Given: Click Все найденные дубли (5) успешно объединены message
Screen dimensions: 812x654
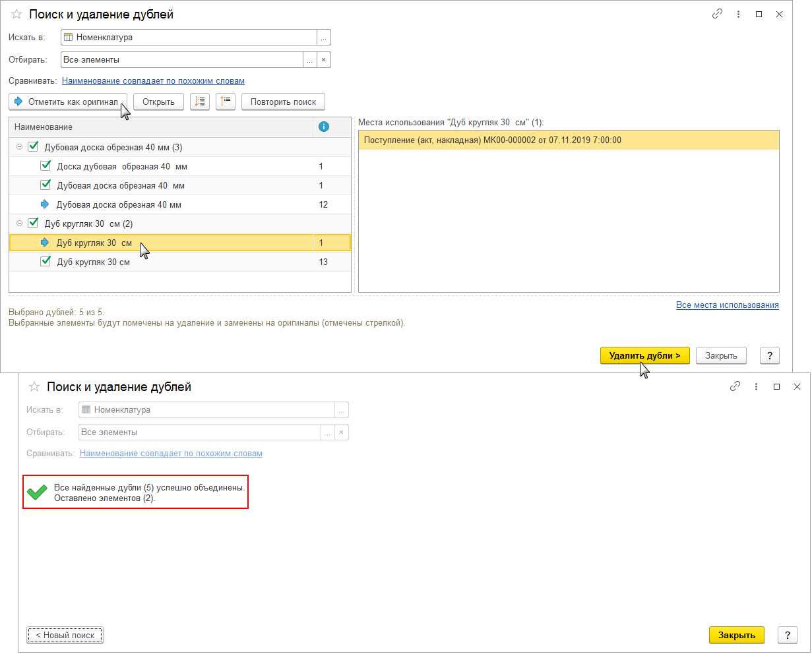Looking at the screenshot, I should (x=150, y=488).
